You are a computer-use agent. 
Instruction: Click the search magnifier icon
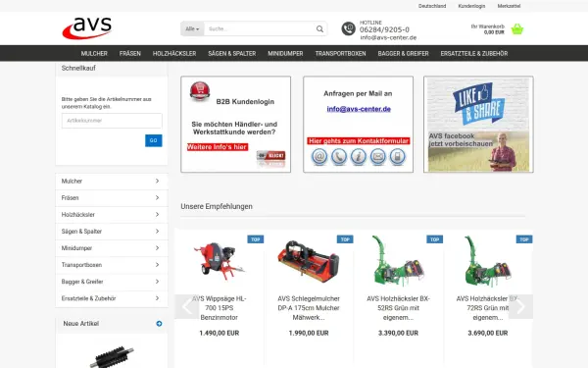319,28
